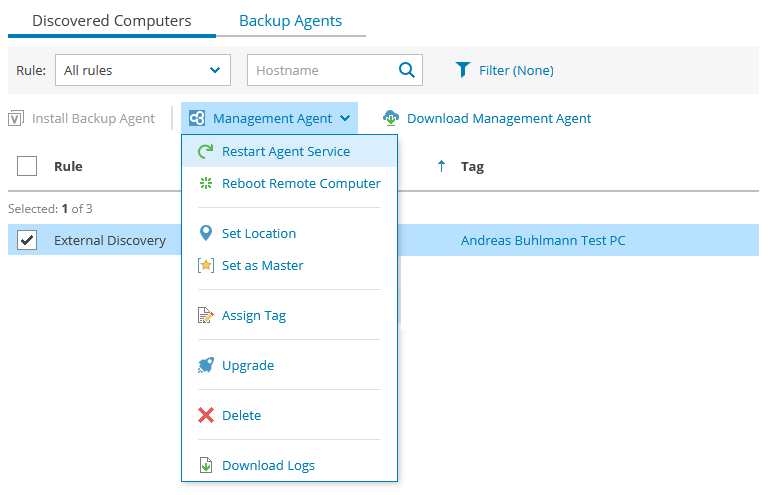Viewport: 778px width, 495px height.
Task: Open the Rule 'All rules' dropdown
Action: pyautogui.click(x=143, y=70)
